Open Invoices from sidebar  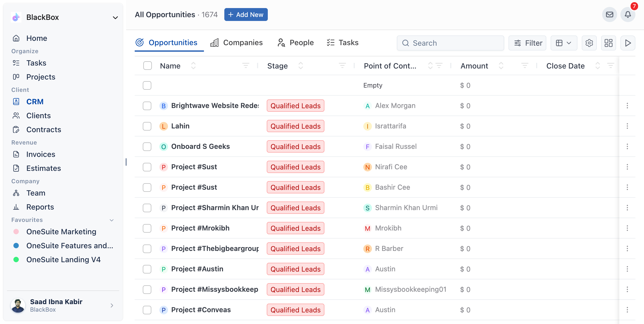click(41, 154)
